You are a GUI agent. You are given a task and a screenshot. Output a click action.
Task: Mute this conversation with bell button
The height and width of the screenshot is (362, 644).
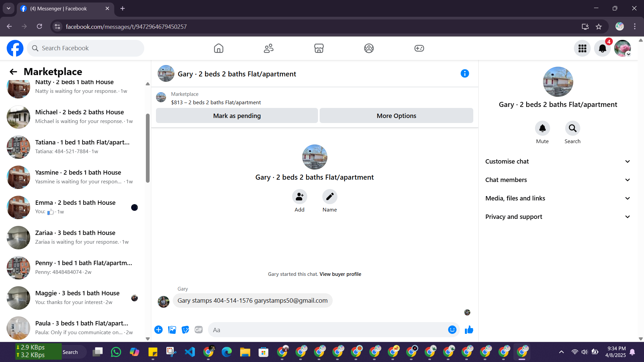(542, 128)
